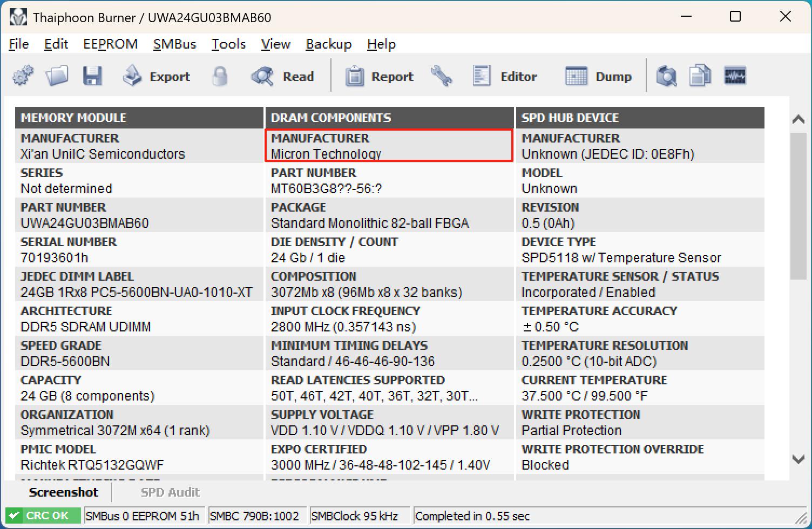Click the wrench tool icon

pos(442,76)
